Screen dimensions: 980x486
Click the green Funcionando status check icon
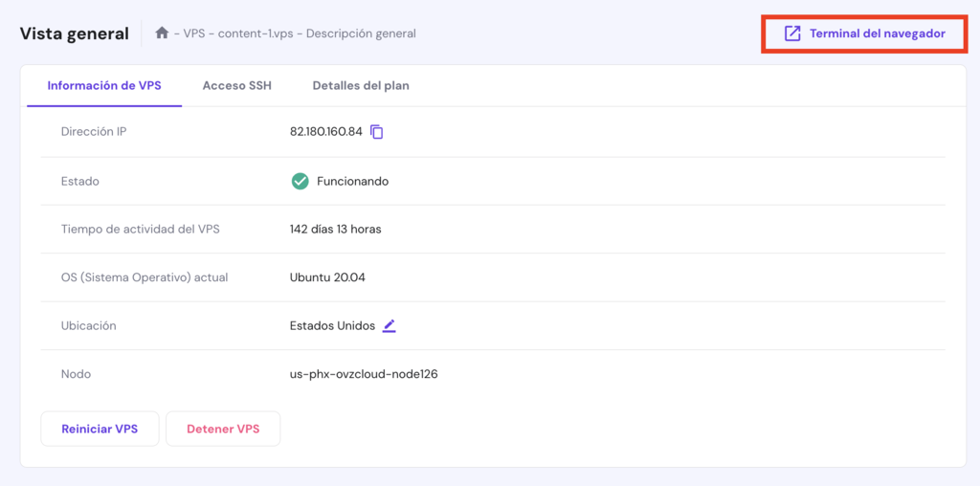tap(300, 181)
